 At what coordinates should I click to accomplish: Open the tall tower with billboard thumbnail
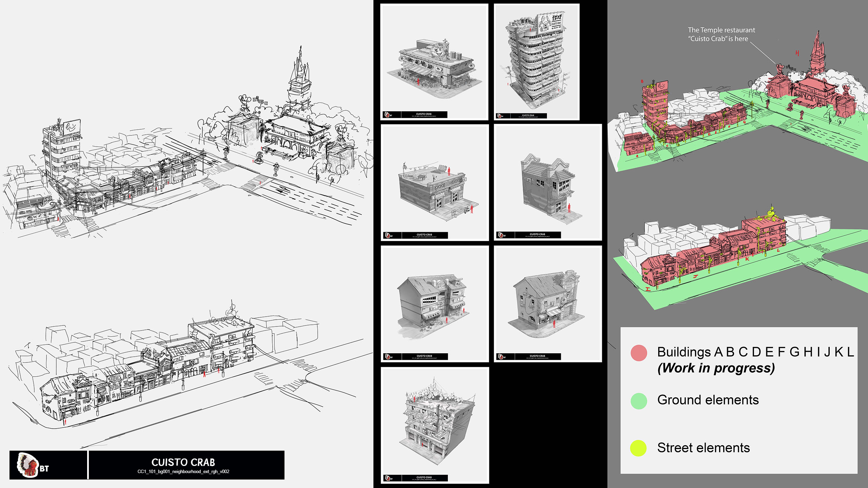(536, 61)
